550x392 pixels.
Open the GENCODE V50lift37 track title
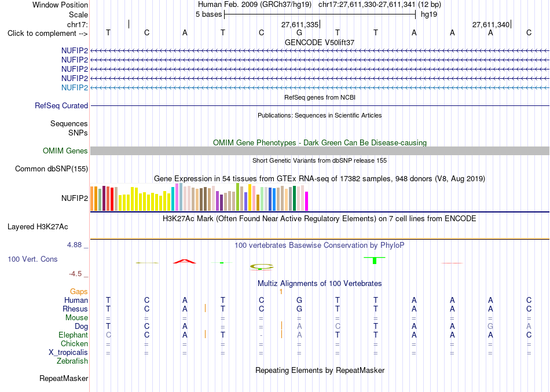[x=320, y=42]
